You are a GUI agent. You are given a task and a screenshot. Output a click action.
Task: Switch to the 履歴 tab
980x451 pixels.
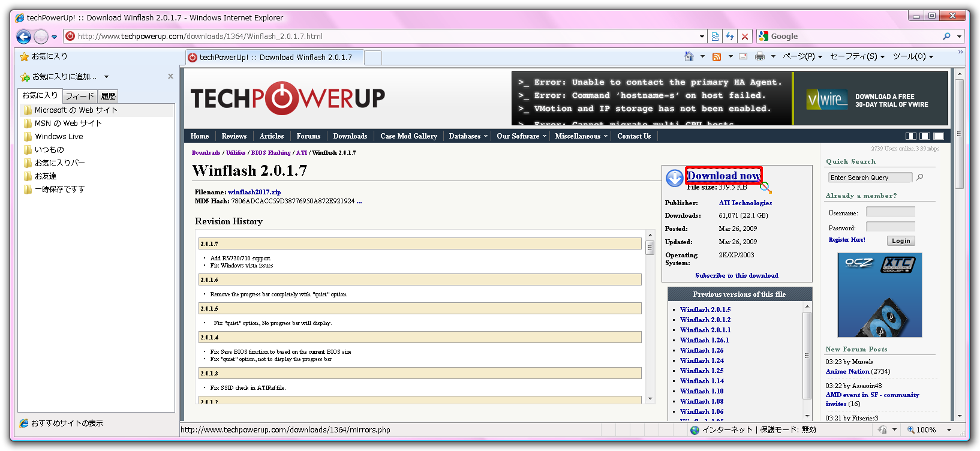[109, 96]
